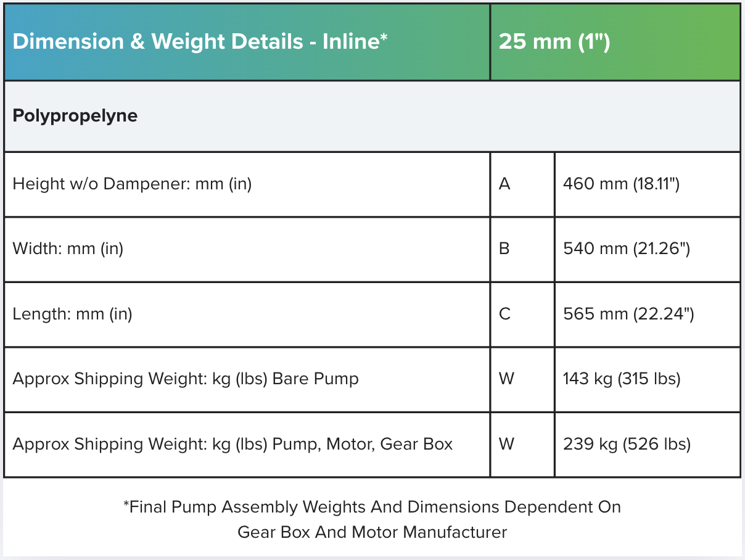Select the Length: mm (in) label
Screen dimensions: 745x560
click(72, 315)
